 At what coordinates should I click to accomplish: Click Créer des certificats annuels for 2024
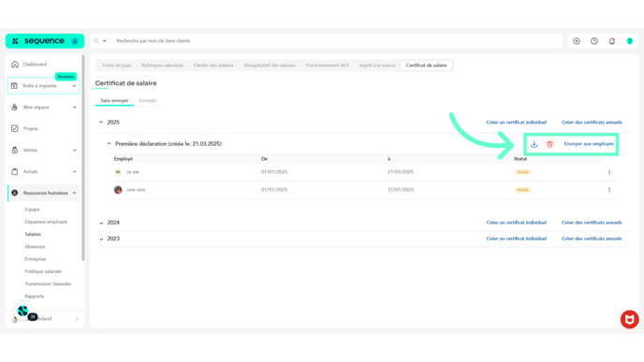[592, 223]
